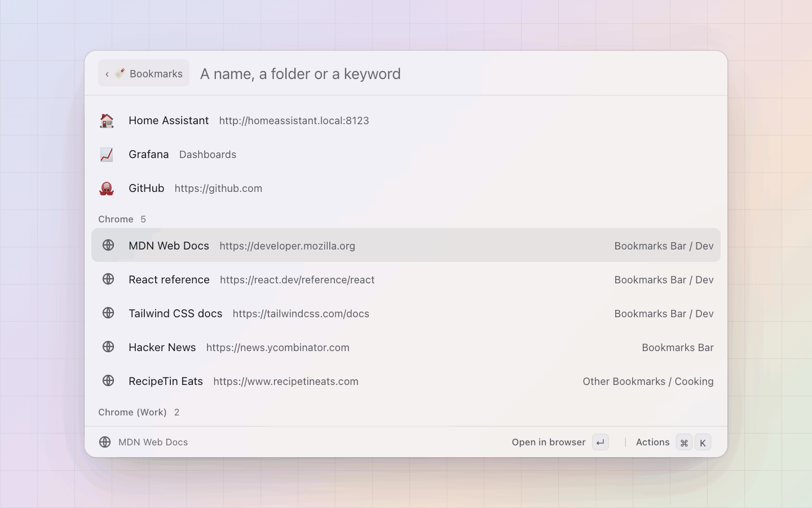Click Open in browser action

[549, 442]
